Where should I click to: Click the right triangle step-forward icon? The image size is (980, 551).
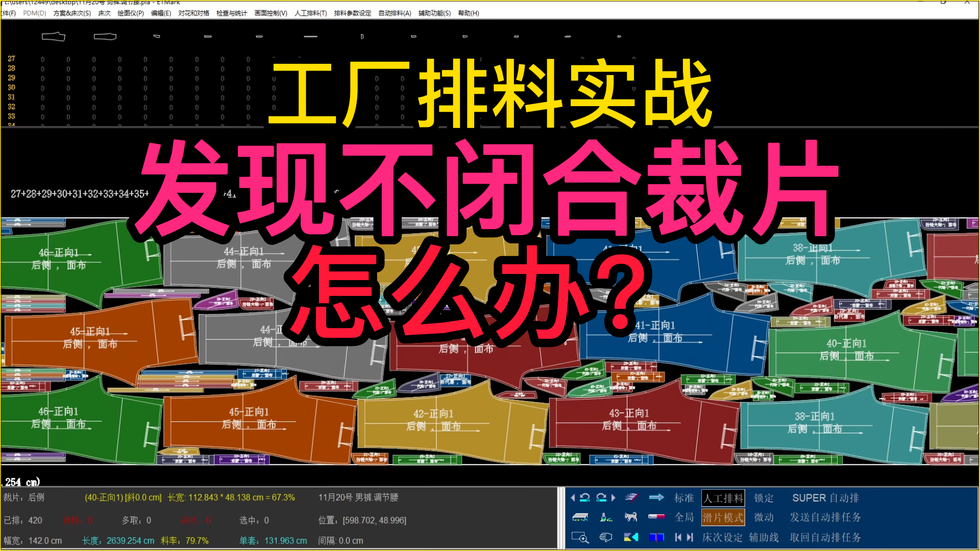(x=614, y=497)
